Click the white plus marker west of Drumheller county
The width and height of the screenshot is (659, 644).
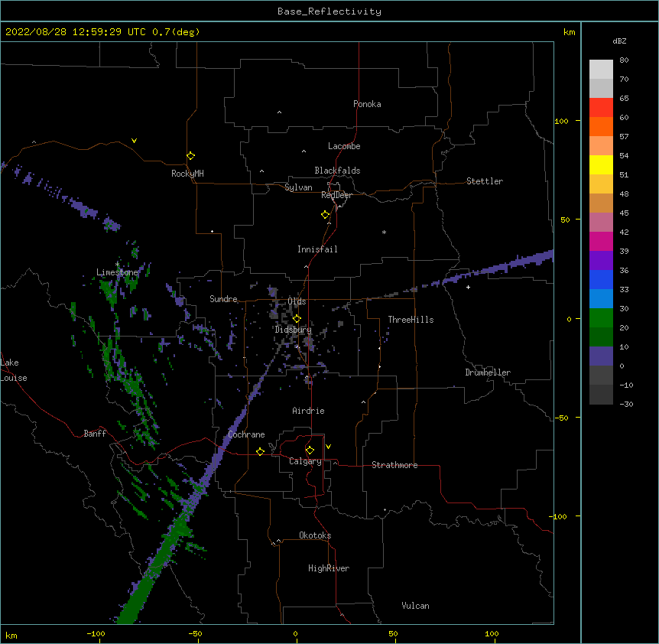pos(468,287)
